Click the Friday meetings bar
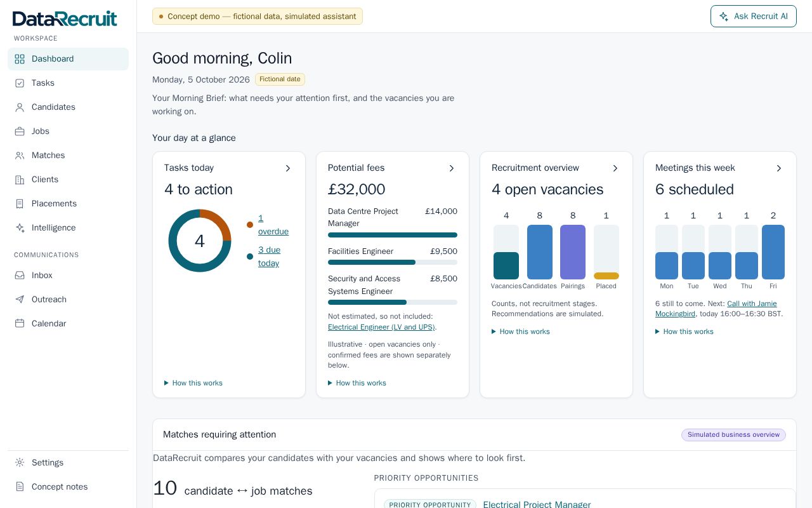 (x=773, y=252)
